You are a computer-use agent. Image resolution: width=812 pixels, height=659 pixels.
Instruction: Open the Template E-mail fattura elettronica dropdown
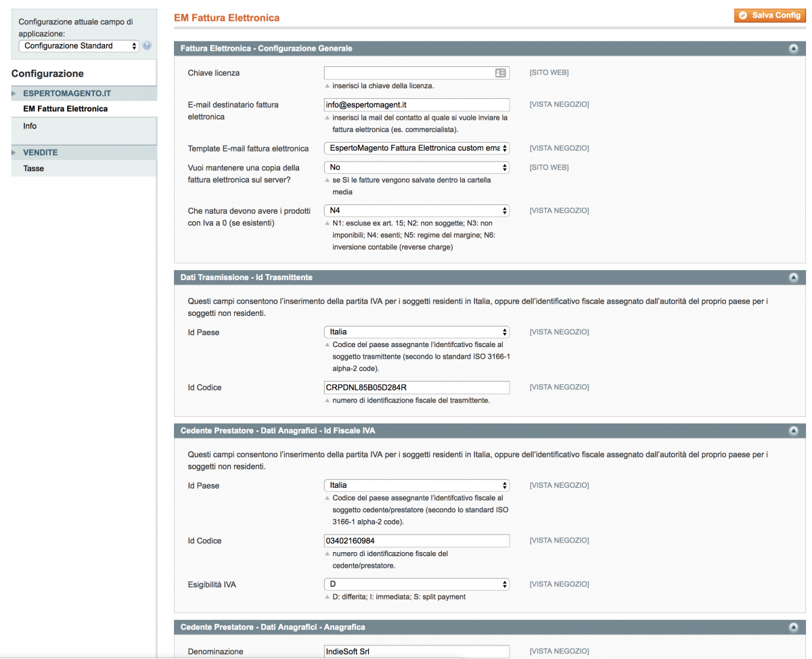tap(416, 148)
